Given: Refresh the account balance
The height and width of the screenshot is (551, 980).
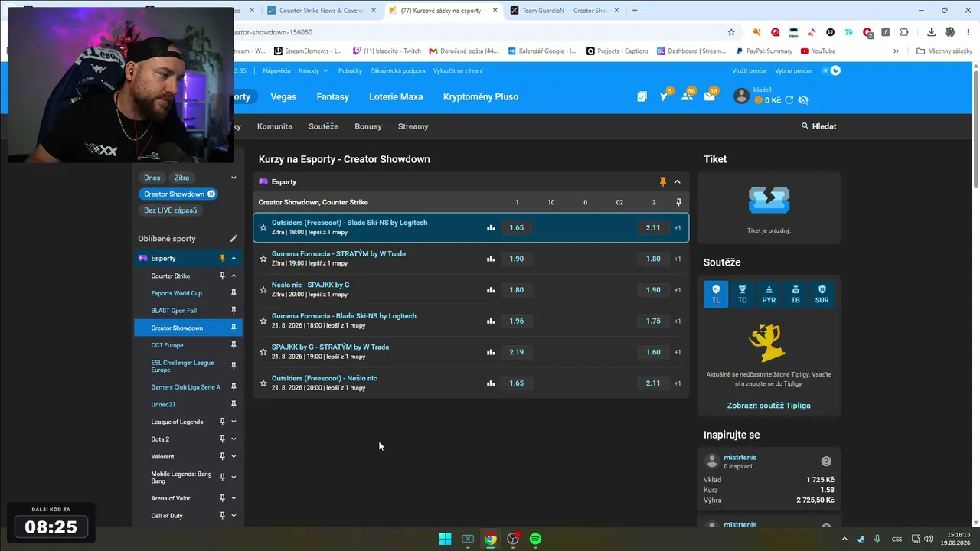Looking at the screenshot, I should pyautogui.click(x=789, y=100).
